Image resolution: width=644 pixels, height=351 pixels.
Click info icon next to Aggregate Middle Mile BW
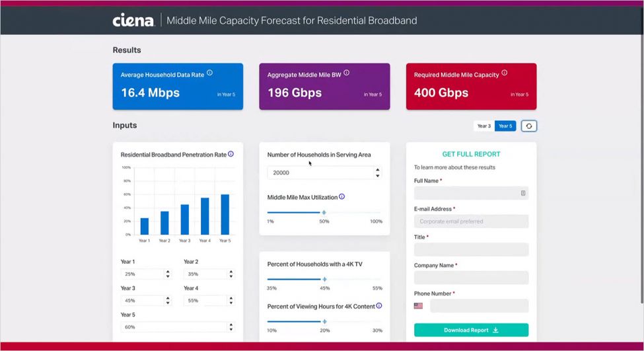click(347, 74)
